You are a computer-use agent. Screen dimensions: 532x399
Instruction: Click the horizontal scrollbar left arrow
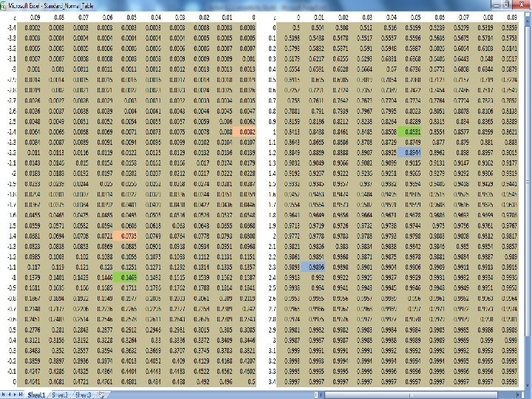tap(321, 395)
